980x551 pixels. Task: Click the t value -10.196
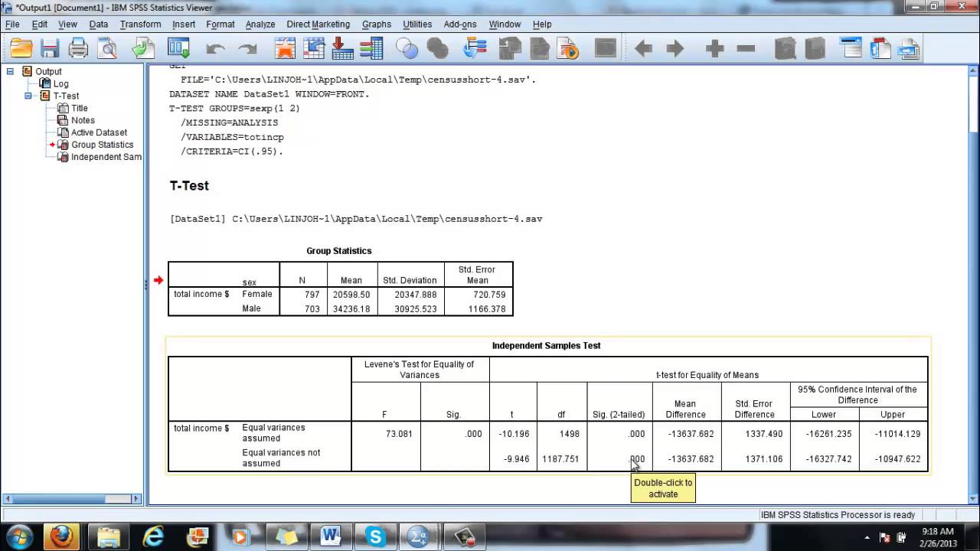514,434
